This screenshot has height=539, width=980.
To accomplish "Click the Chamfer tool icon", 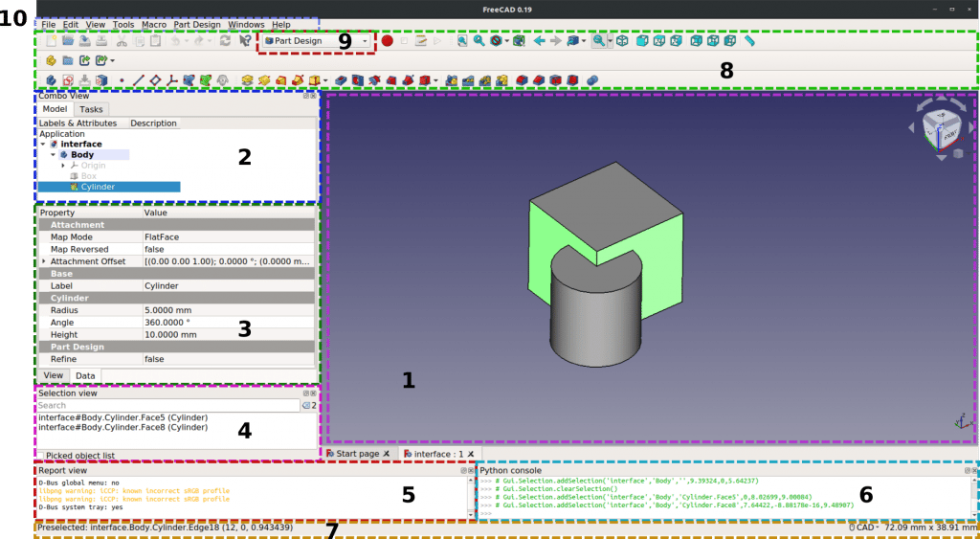I will point(539,80).
